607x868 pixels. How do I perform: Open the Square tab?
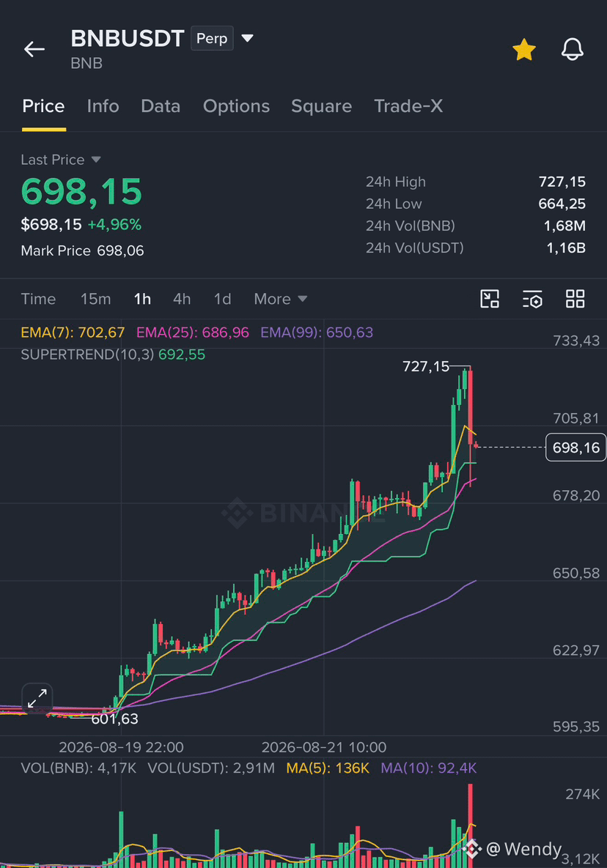[322, 105]
